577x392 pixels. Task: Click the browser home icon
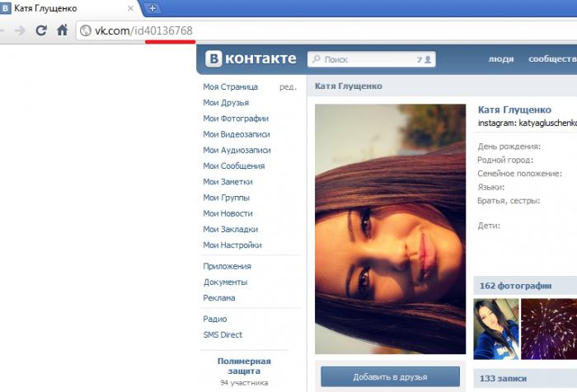62,30
